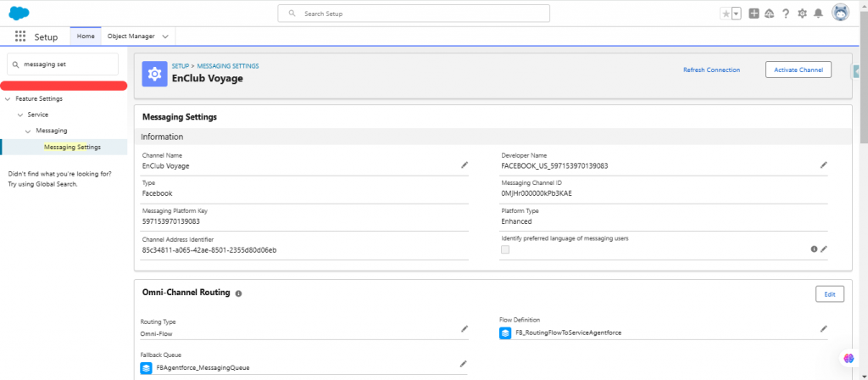The width and height of the screenshot is (868, 380).
Task: Click info icon for preferred language
Action: (815, 249)
